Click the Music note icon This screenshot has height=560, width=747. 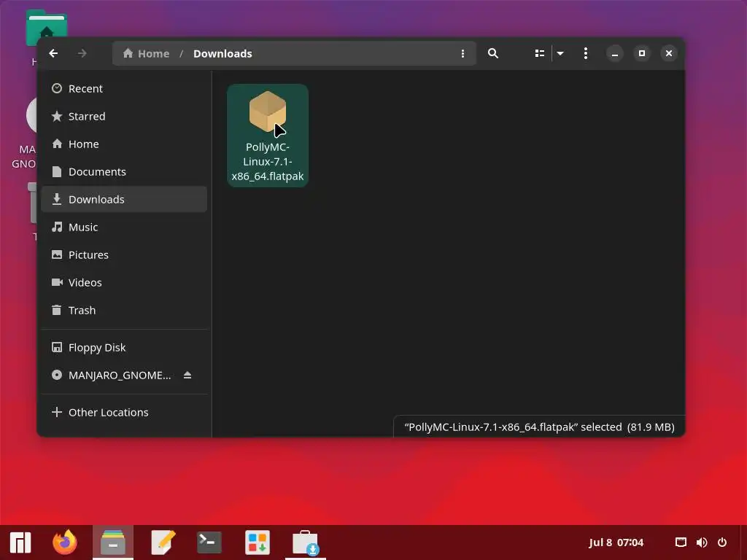(x=57, y=227)
